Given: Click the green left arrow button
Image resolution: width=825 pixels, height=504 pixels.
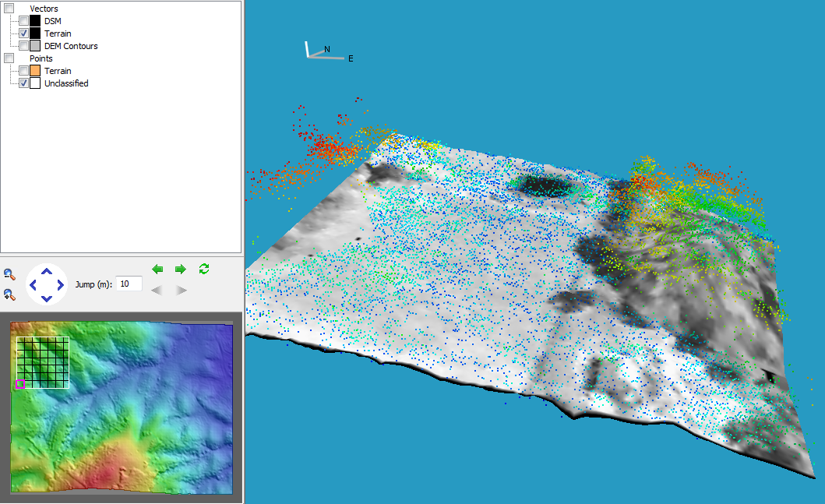Looking at the screenshot, I should click(x=157, y=269).
